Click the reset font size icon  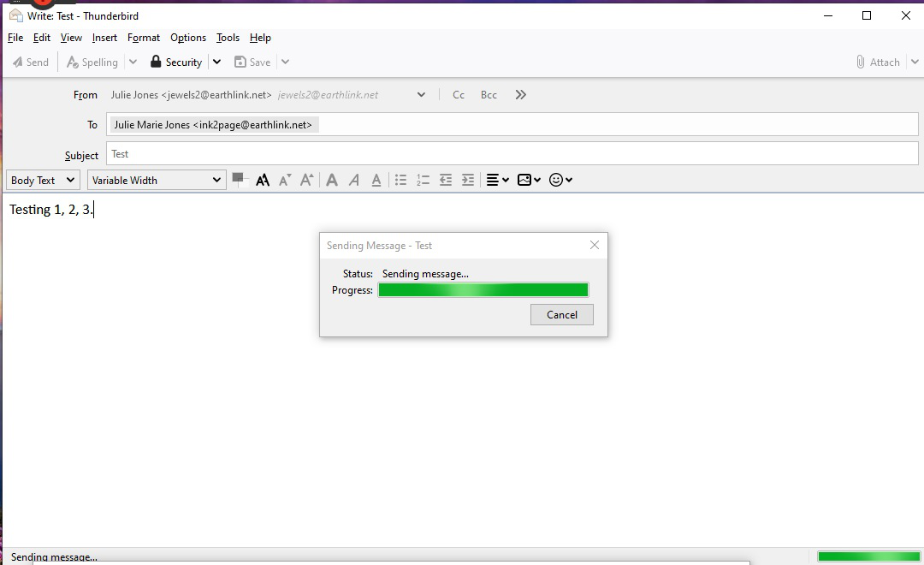point(263,180)
